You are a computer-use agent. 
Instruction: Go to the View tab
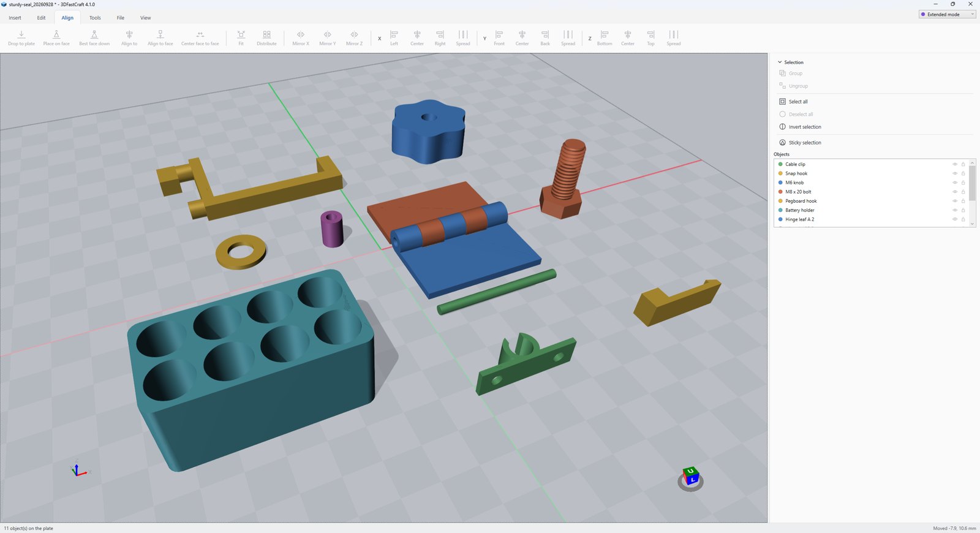(145, 18)
